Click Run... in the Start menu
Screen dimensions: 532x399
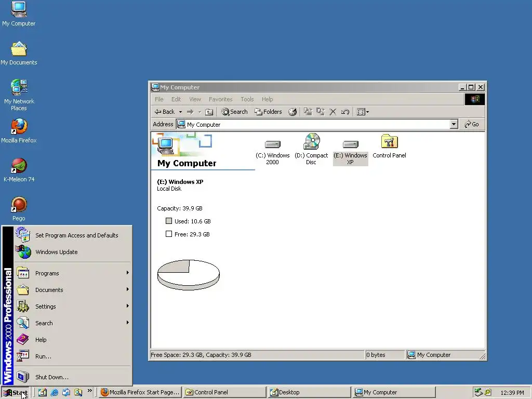point(74,356)
